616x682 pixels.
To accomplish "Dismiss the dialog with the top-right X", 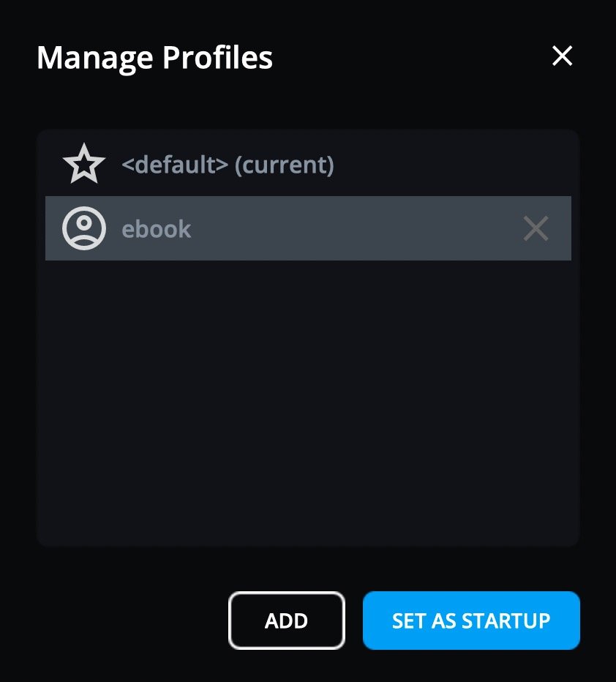I will coord(562,56).
